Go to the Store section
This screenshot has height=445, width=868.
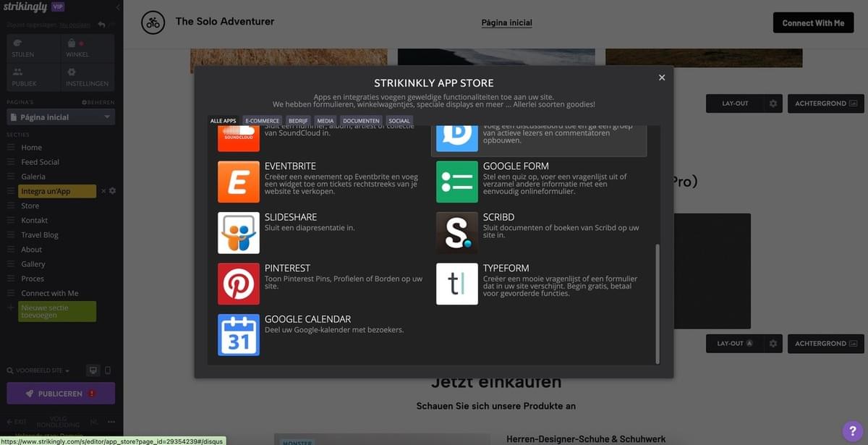click(30, 205)
